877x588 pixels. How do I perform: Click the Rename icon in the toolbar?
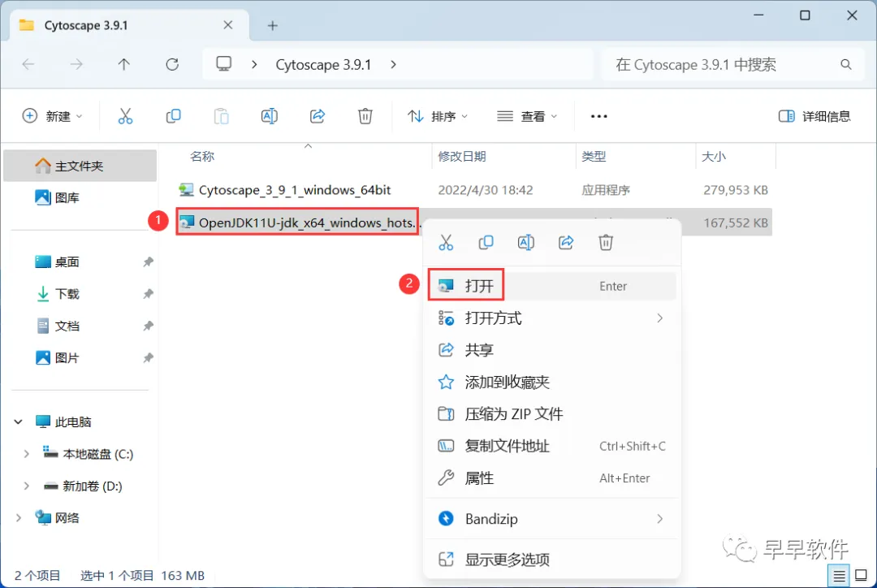[269, 116]
